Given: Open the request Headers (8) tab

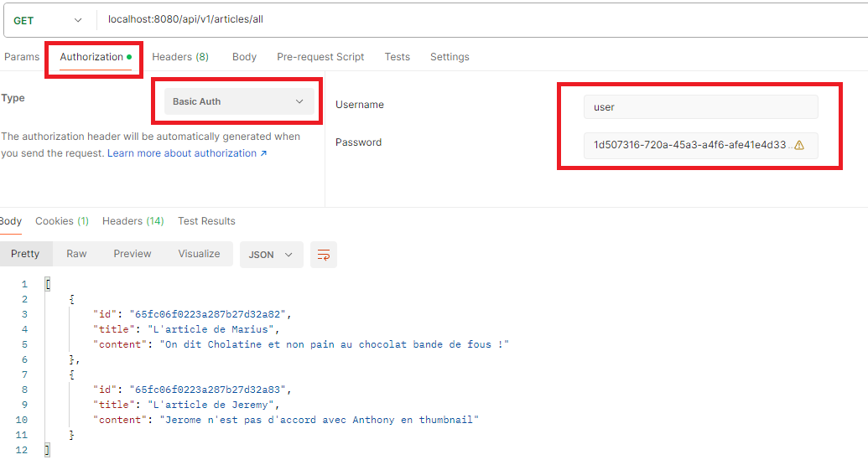Looking at the screenshot, I should click(x=180, y=57).
